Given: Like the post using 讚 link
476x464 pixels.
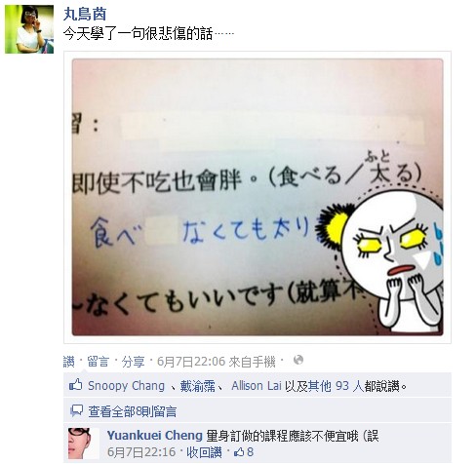Looking at the screenshot, I should 68,362.
